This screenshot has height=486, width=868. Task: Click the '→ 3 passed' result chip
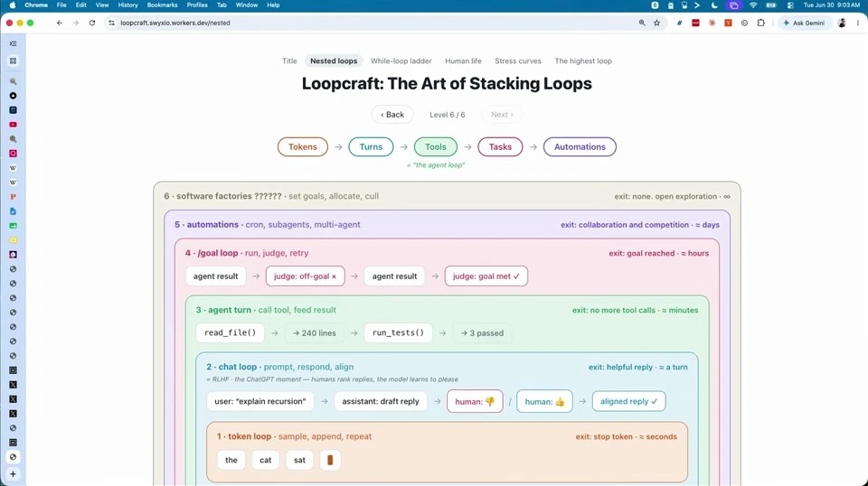coord(482,332)
